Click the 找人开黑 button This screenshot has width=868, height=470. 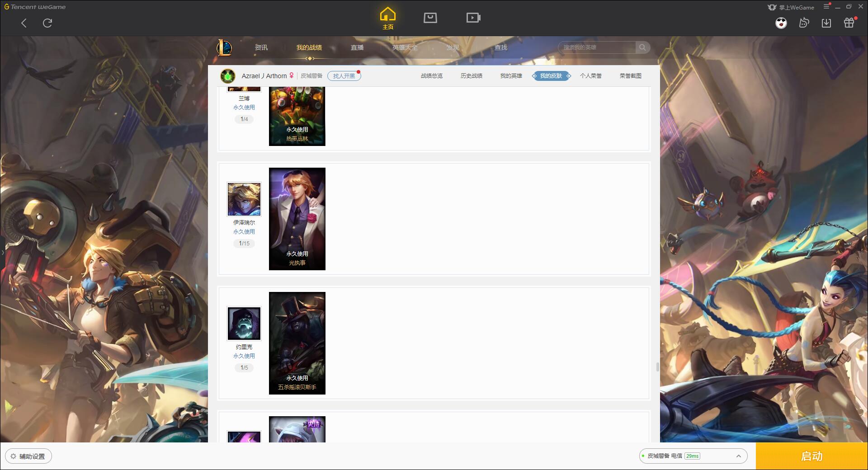coord(344,76)
